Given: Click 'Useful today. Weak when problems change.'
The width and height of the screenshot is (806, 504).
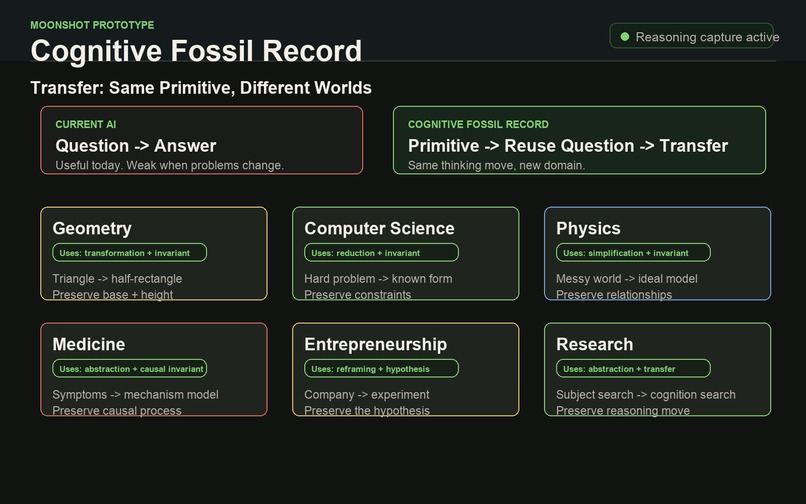Looking at the screenshot, I should (x=170, y=166).
